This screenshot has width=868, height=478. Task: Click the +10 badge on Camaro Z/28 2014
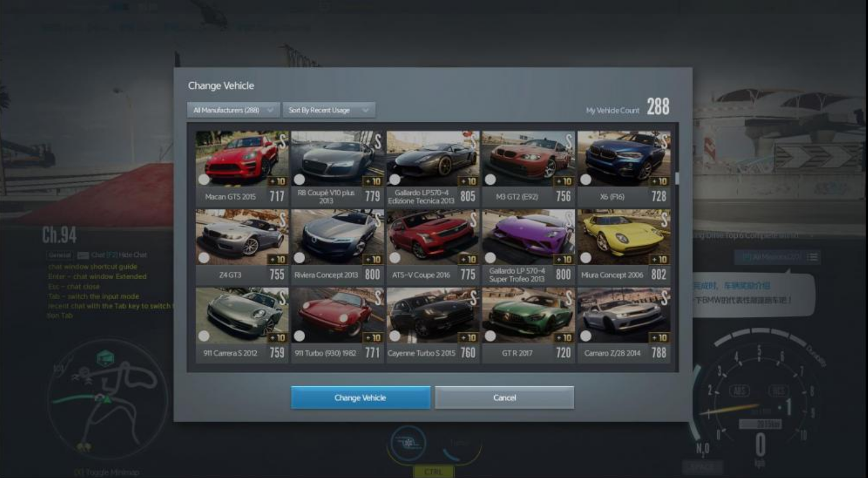660,337
